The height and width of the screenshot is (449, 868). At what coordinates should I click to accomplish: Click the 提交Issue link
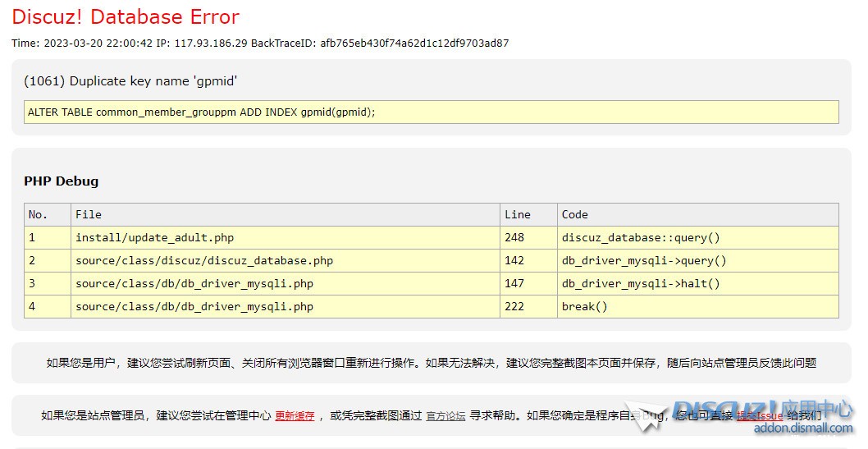click(x=759, y=416)
